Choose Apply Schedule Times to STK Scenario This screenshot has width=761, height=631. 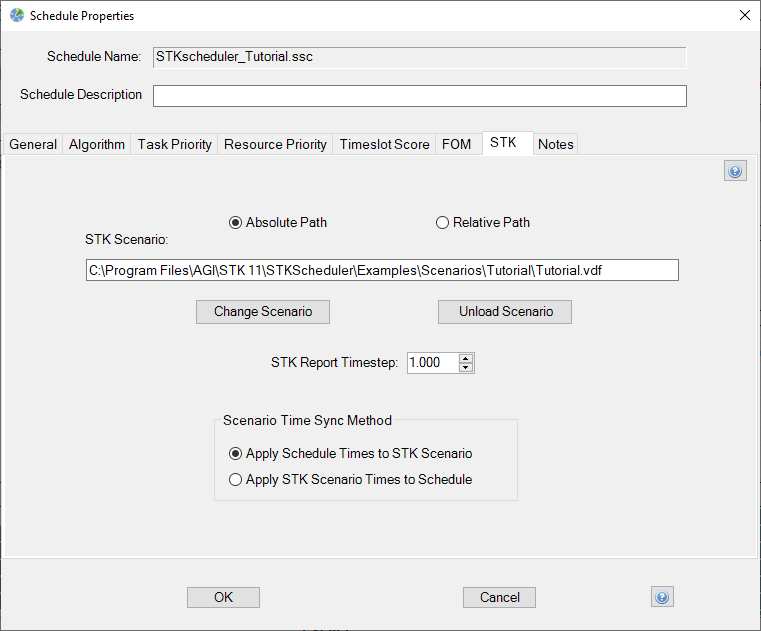(x=236, y=453)
